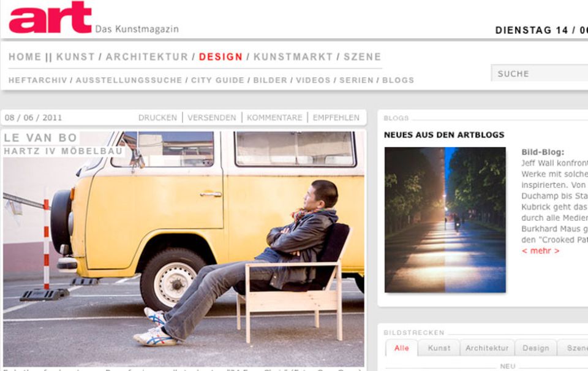Click VERSENDEN to send the article

pos(212,118)
